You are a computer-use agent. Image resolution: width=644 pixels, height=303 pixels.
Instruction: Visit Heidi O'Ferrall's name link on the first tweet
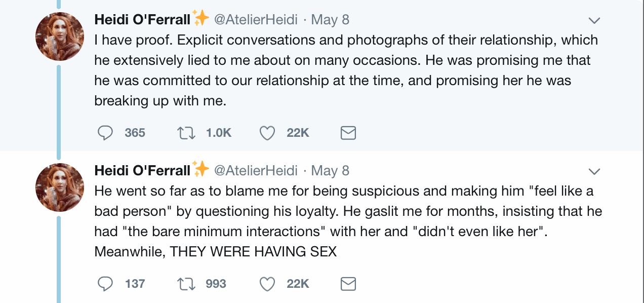[x=142, y=20]
